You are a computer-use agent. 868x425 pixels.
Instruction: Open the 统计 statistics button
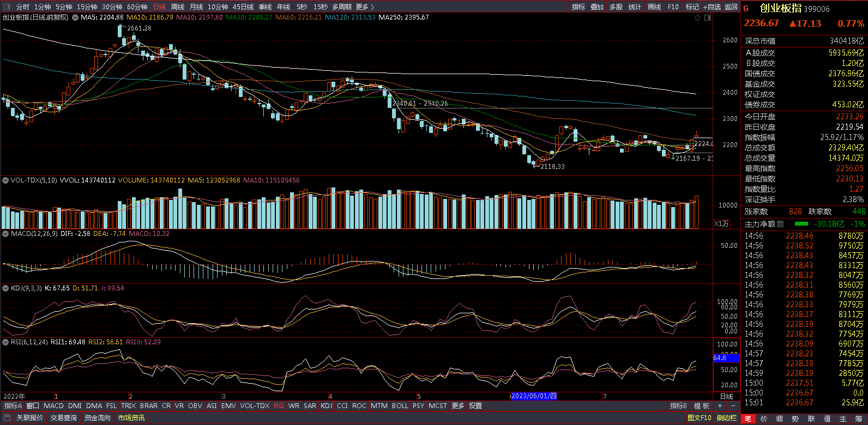tap(635, 7)
